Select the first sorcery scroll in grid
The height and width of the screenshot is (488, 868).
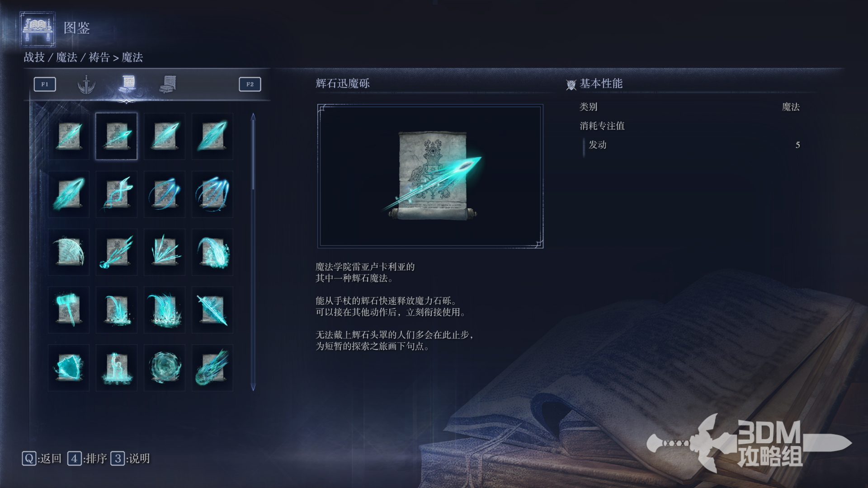pos(69,136)
